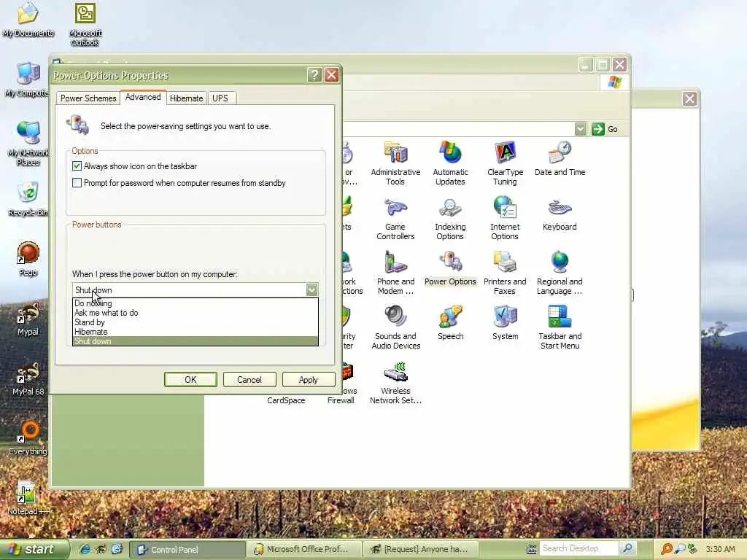Select My Documents desktop icon

point(28,20)
